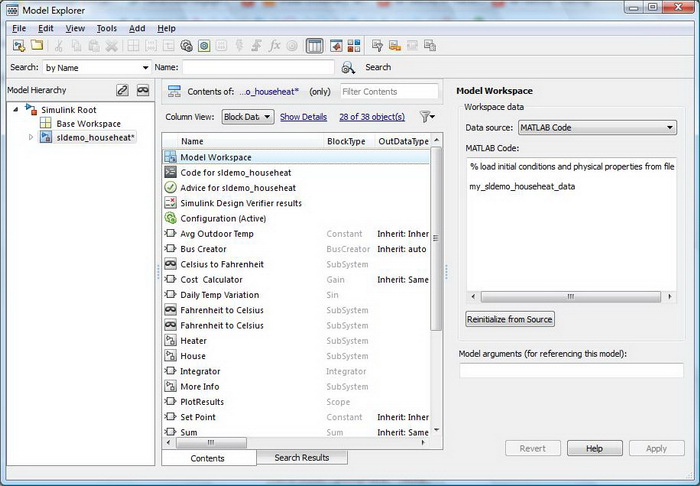Click the Filter Contents input field

(389, 91)
